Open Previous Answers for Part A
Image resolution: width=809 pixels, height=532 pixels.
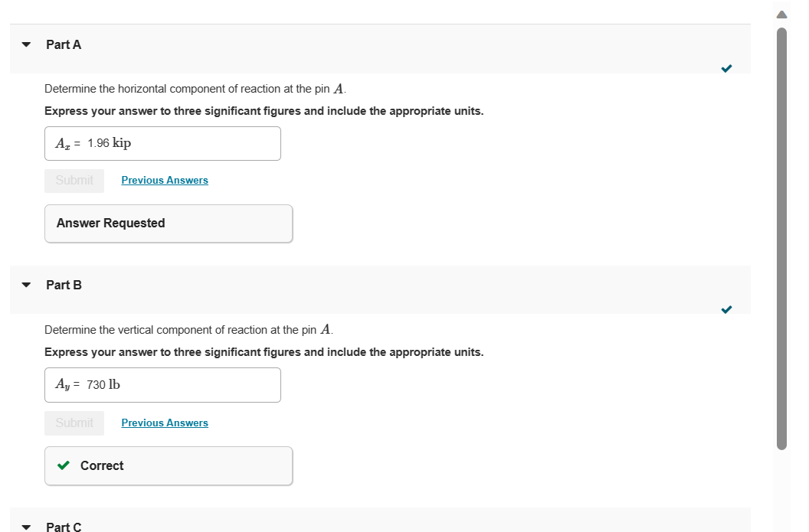(165, 180)
